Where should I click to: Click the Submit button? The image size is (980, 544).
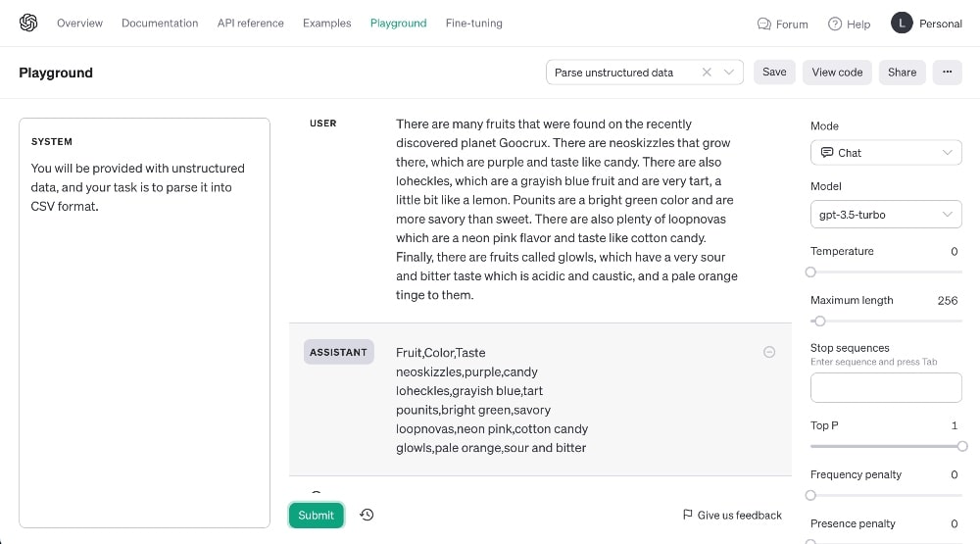click(x=317, y=516)
